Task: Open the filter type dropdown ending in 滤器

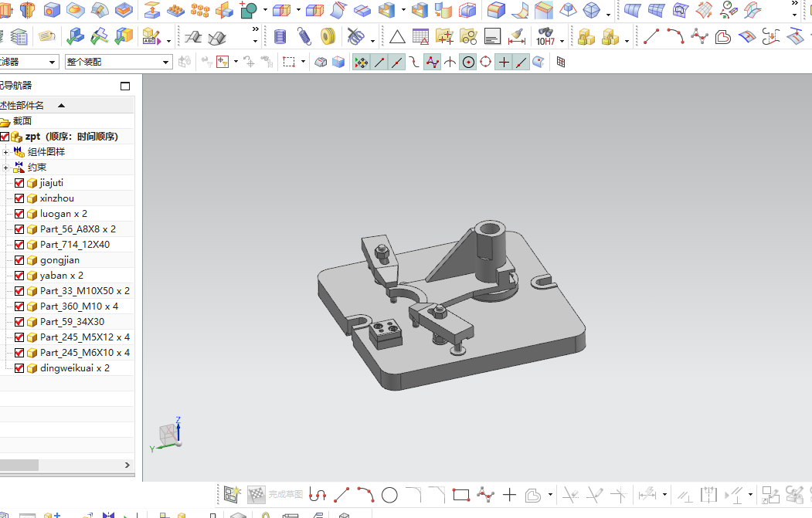Action: (28, 62)
